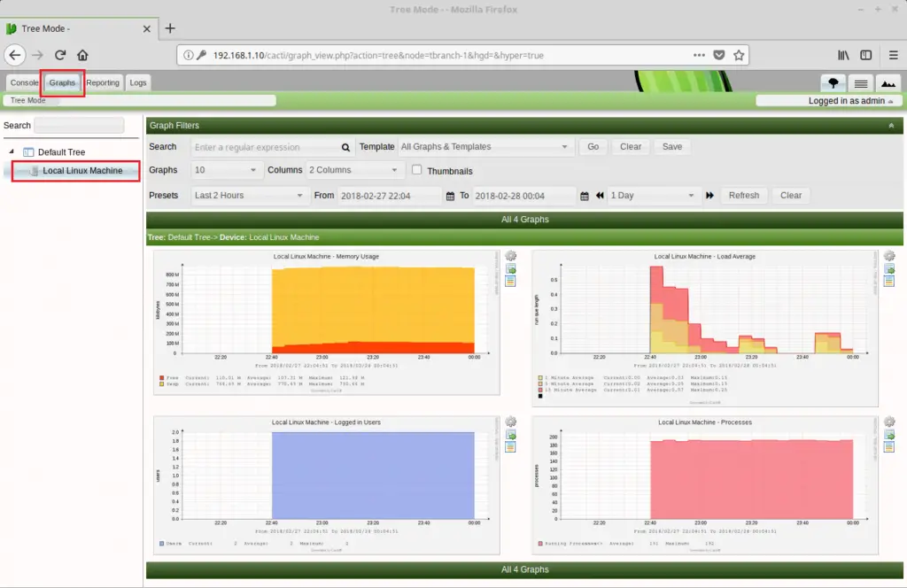Open From date calendar picker
This screenshot has width=907, height=588.
coord(450,196)
